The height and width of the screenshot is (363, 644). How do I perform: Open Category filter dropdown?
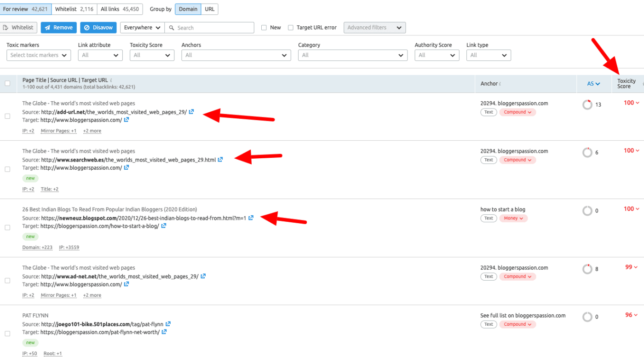[353, 55]
